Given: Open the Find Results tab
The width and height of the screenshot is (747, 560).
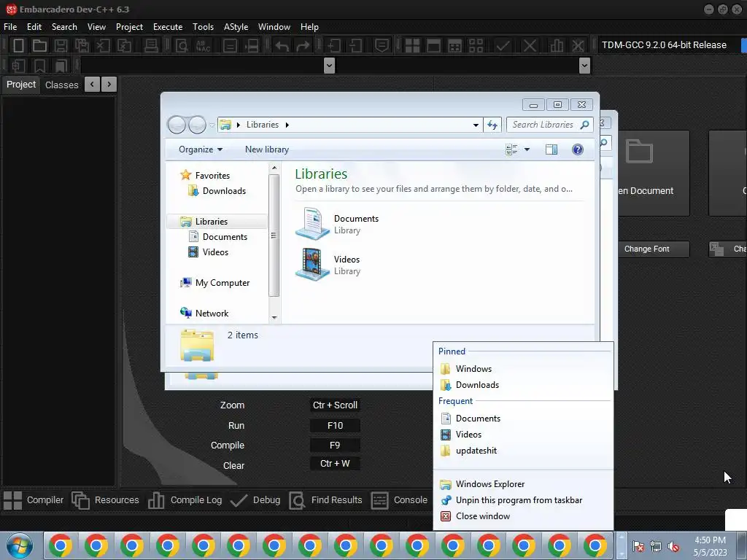Looking at the screenshot, I should pyautogui.click(x=326, y=500).
